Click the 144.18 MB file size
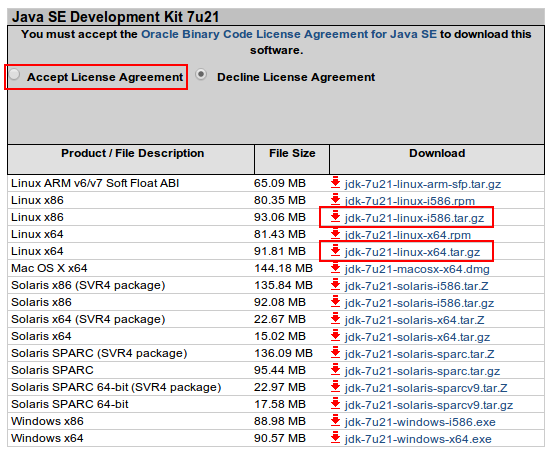The height and width of the screenshot is (452, 551). pyautogui.click(x=283, y=268)
